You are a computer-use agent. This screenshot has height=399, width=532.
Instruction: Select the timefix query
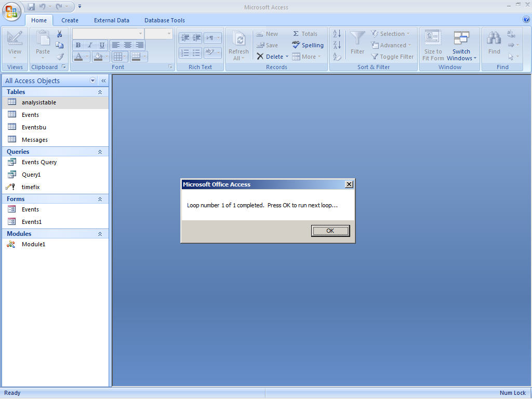pyautogui.click(x=55, y=187)
